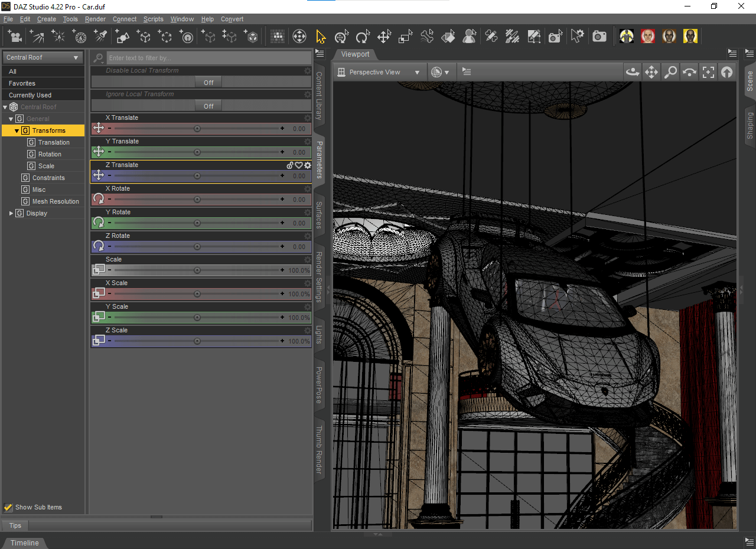Switch to the Surfaces side tab
Image resolution: width=756 pixels, height=549 pixels.
[319, 215]
